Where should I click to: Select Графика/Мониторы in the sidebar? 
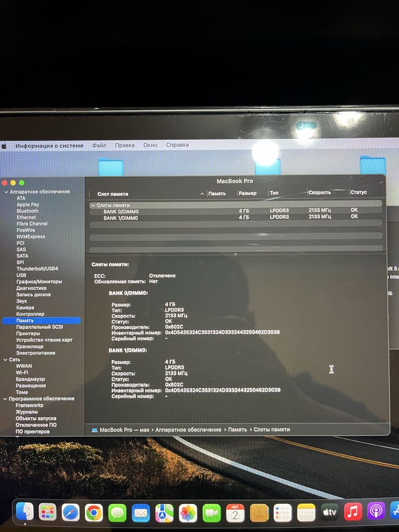point(39,281)
